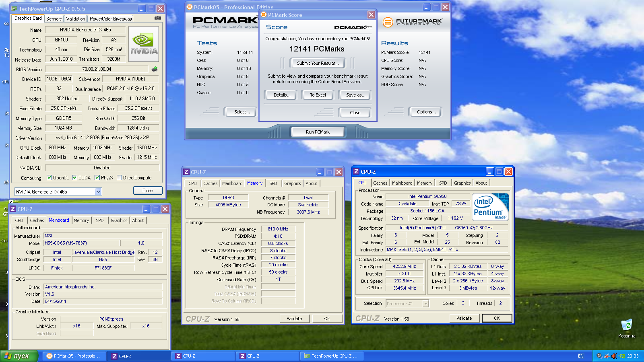Screen dimensions: 644x362
Task: Click Submit Your Results button
Action: (x=318, y=63)
